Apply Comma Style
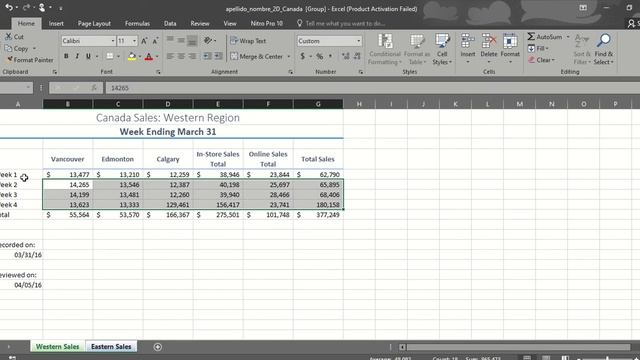 (330, 56)
